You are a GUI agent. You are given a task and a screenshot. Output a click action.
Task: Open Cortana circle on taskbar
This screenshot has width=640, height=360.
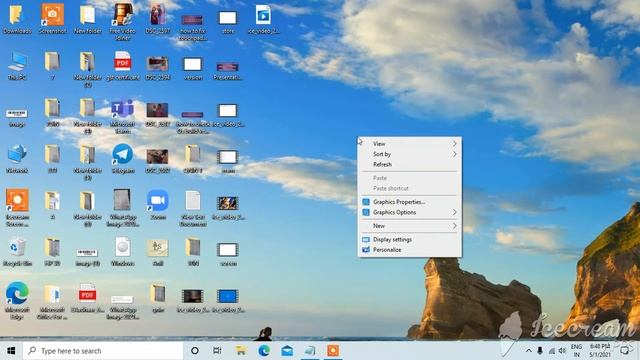pos(195,351)
